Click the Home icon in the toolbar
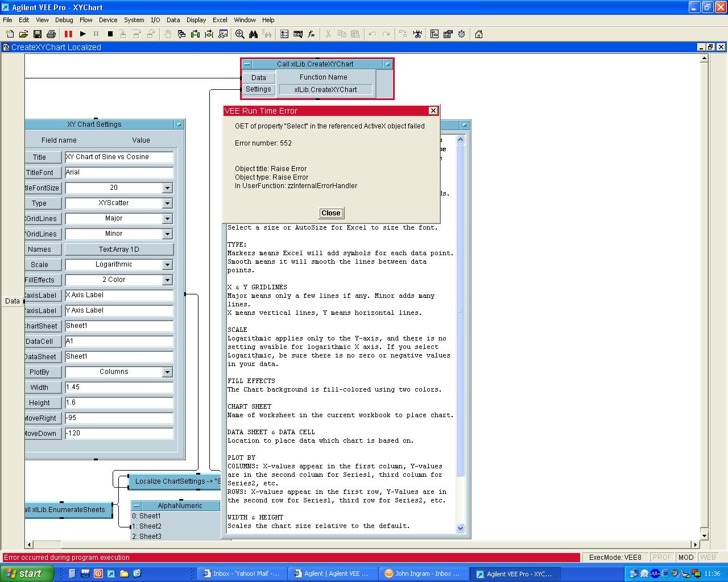The width and height of the screenshot is (728, 582). point(479,34)
